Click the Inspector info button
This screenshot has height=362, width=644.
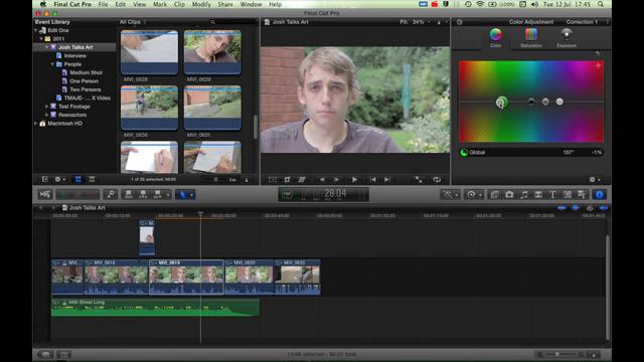coord(599,195)
